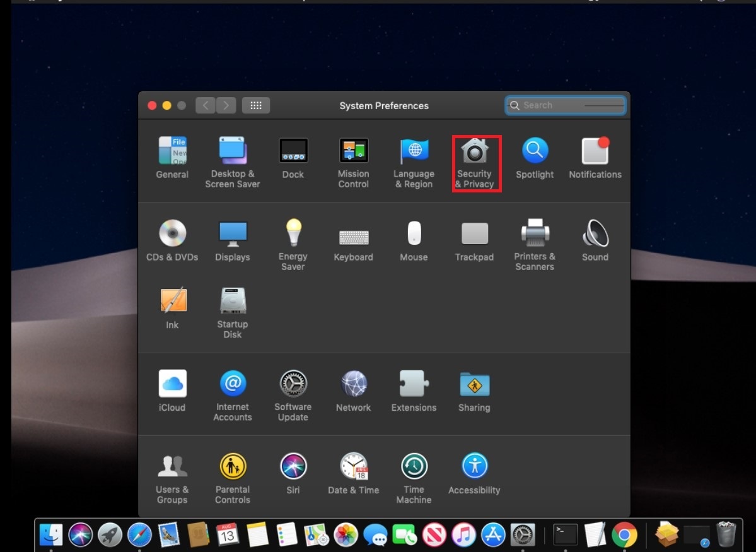Viewport: 756px width, 552px height.
Task: Open Calendar from the Dock
Action: (x=228, y=534)
